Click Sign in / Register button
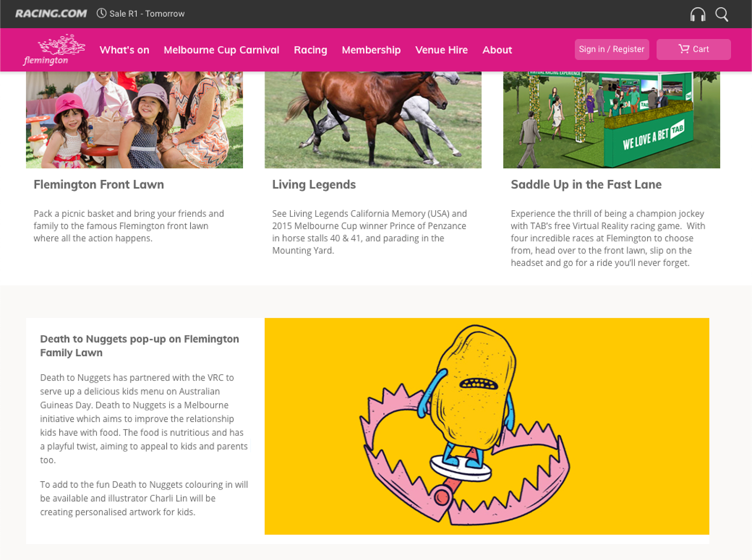 611,49
